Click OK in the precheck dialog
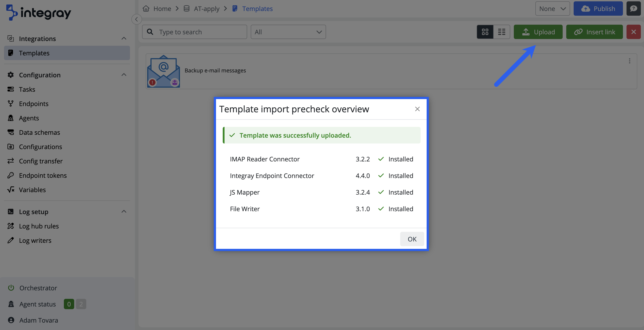 click(412, 239)
